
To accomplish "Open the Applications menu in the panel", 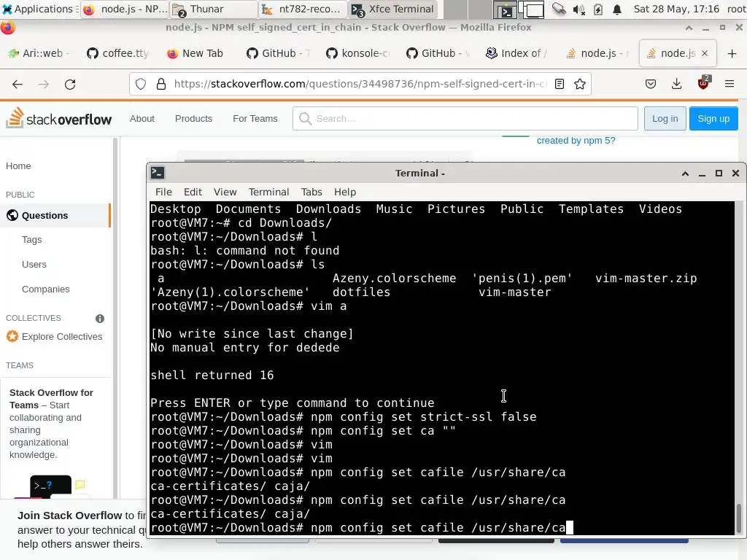I will pyautogui.click(x=39, y=9).
